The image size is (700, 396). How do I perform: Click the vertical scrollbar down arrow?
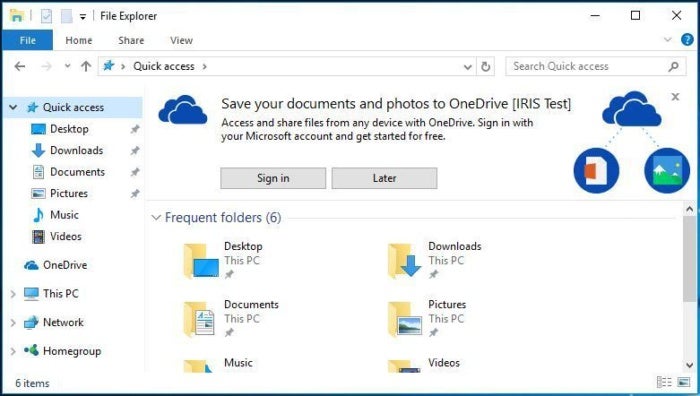pyautogui.click(x=689, y=365)
